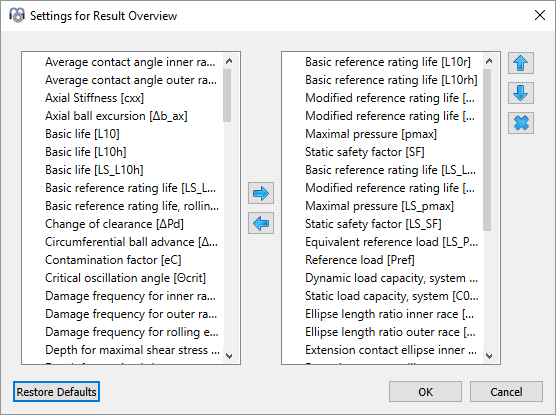556x415 pixels.
Task: Move selected result up with blue up arrow
Action: pyautogui.click(x=521, y=63)
